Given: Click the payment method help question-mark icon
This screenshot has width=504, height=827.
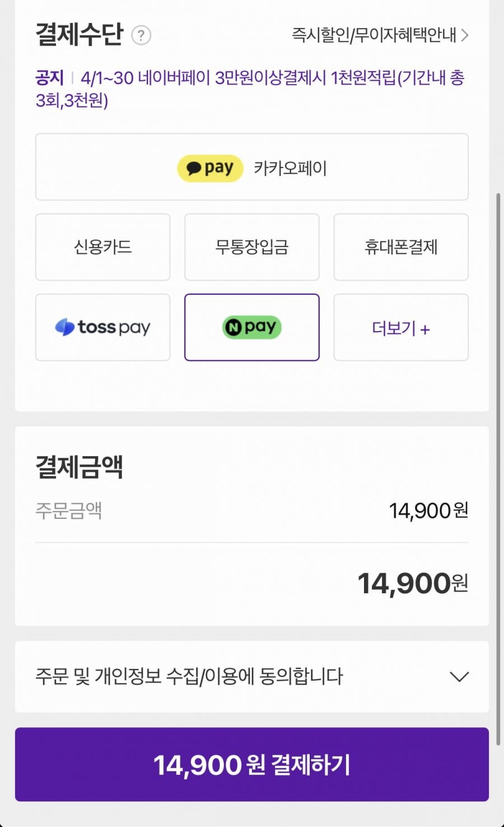Looking at the screenshot, I should point(141,35).
